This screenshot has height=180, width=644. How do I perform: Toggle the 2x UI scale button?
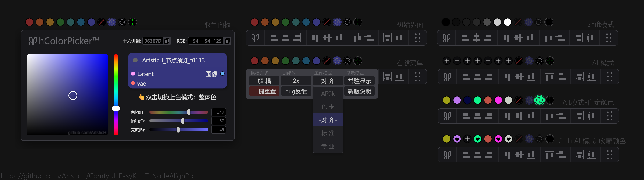pos(296,81)
